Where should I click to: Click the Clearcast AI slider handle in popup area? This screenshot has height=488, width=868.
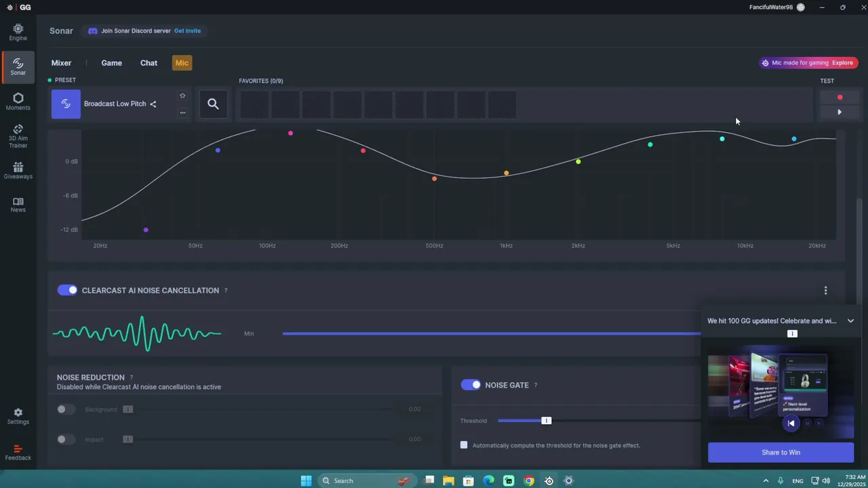coord(792,333)
